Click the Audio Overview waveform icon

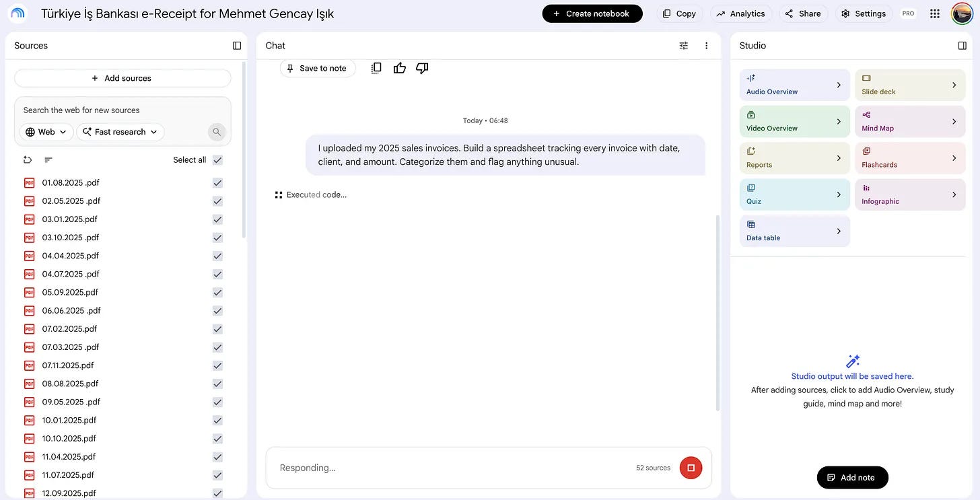(751, 78)
